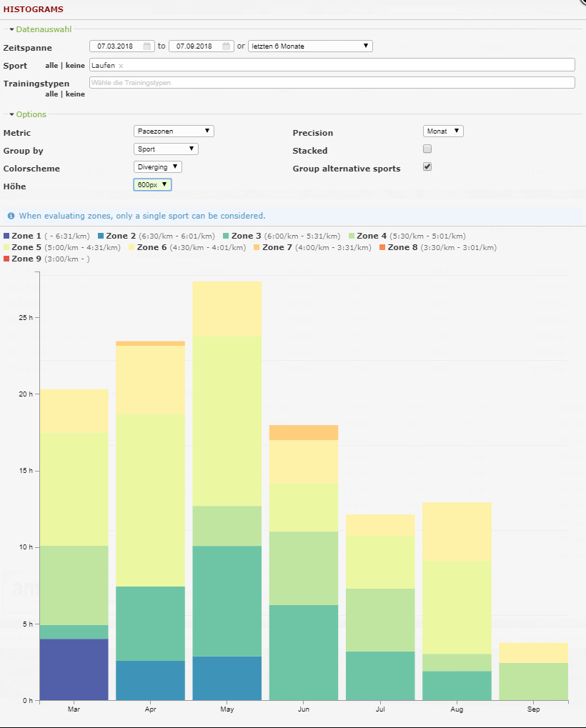Select 'alle' link for Sport
This screenshot has height=728, width=586.
coord(51,66)
